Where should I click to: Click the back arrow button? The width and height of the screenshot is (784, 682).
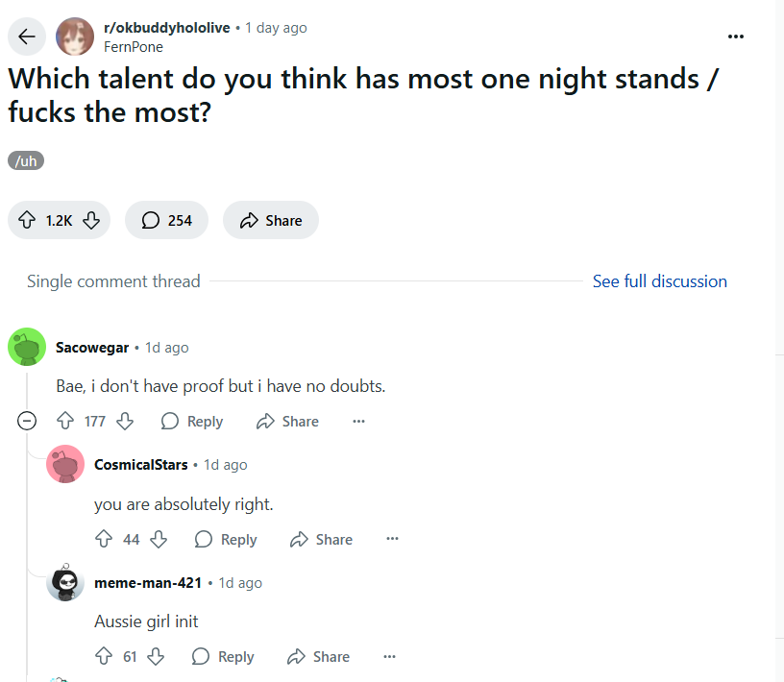(26, 37)
